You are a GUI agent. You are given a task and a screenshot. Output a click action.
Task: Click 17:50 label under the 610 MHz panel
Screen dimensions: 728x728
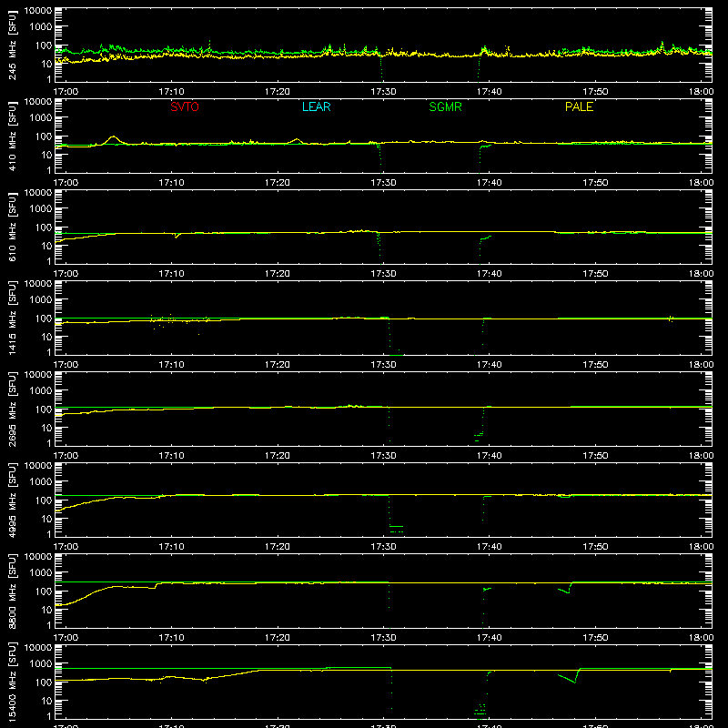coord(595,274)
